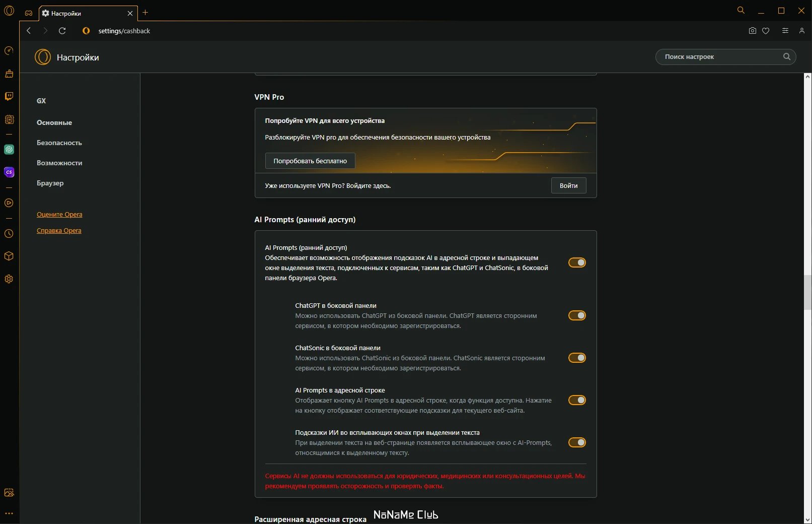Disable ChatGPT в боковой панели
812x524 pixels.
(577, 315)
